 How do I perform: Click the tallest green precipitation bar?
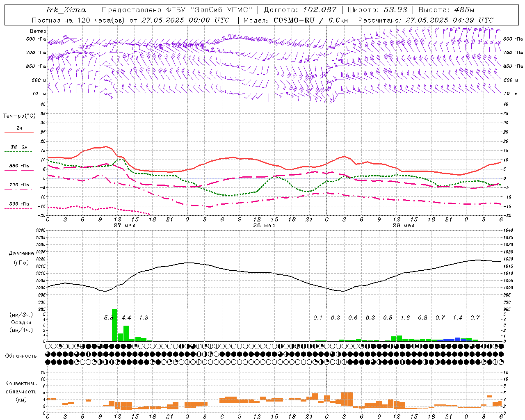(114, 325)
